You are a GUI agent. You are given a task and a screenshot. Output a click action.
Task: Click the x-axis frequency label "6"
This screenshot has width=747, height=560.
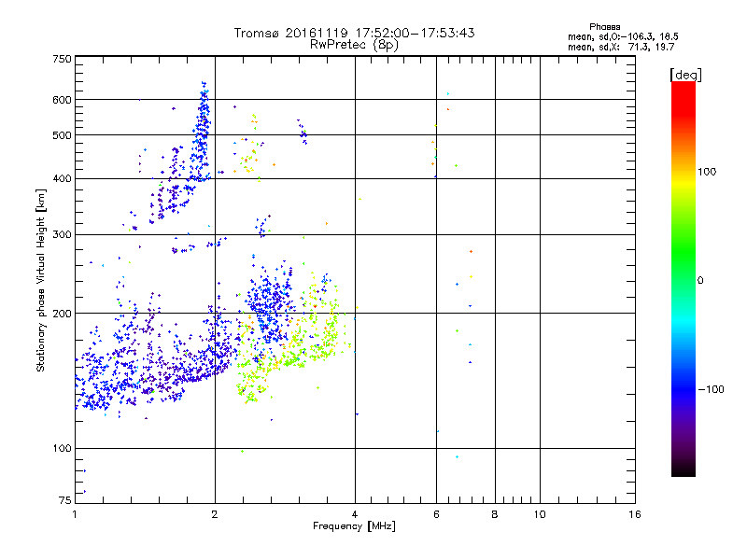coord(436,514)
